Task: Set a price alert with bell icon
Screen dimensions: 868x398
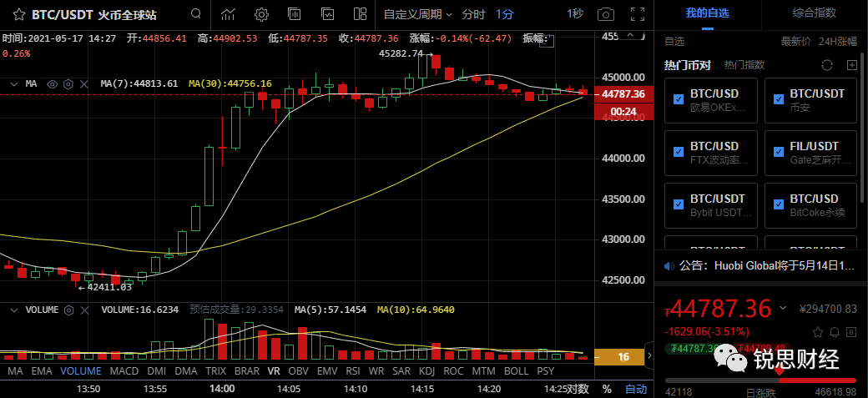Action: click(x=835, y=332)
